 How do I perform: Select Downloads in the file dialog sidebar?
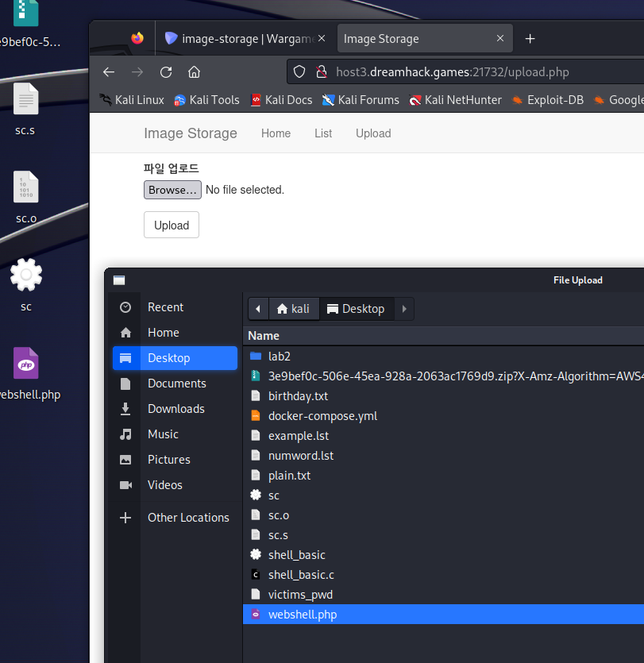(175, 409)
